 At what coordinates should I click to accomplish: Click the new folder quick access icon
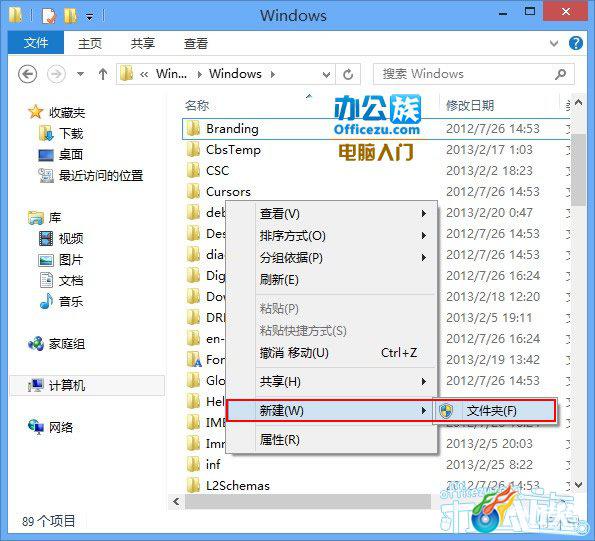(x=71, y=16)
